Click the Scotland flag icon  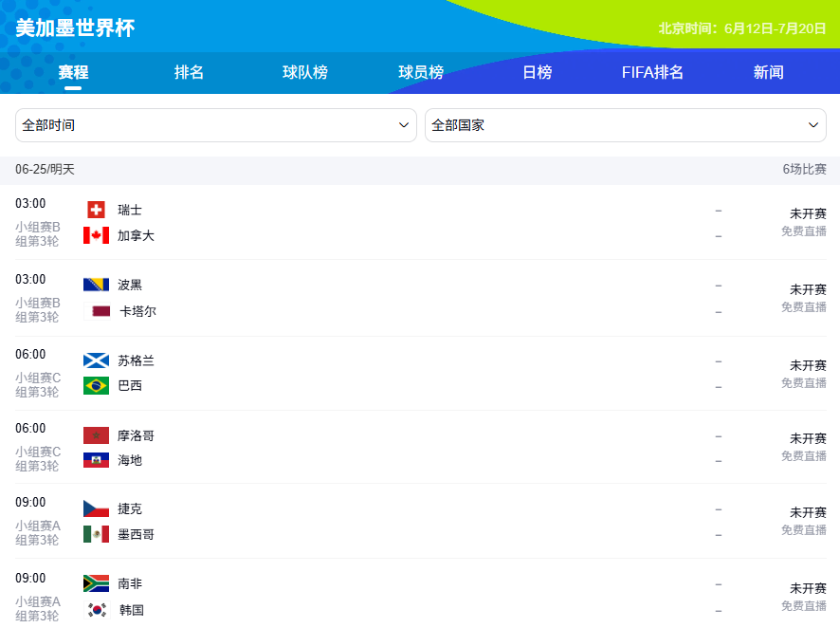pos(97,360)
